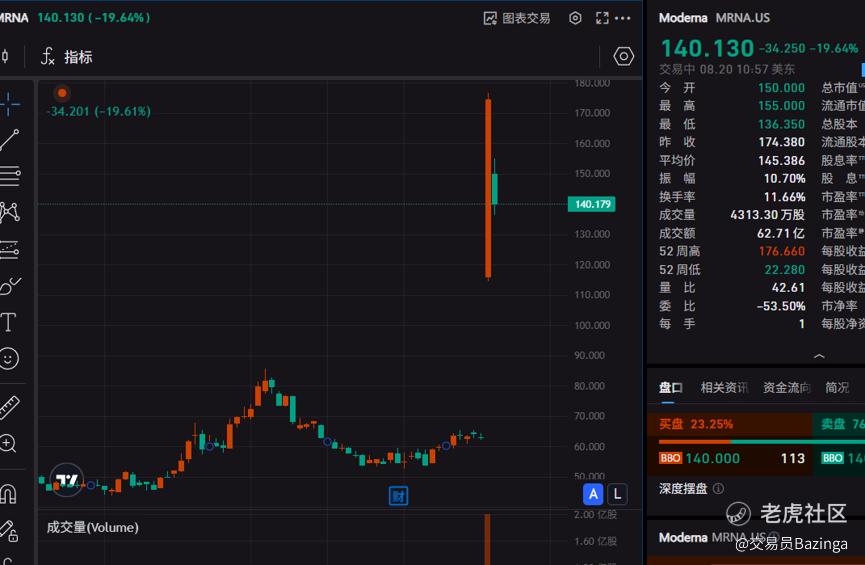This screenshot has height=565, width=865.
Task: Open the 指标 indicators menu
Action: (67, 56)
